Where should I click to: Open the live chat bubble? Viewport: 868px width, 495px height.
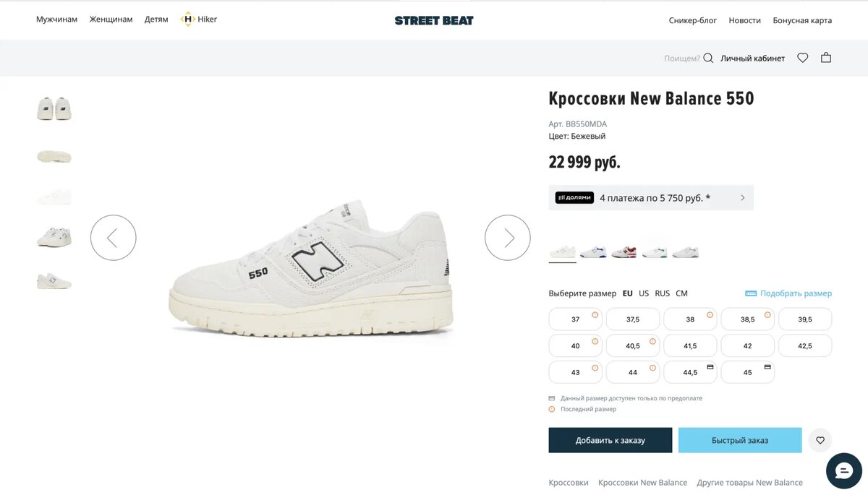843,470
